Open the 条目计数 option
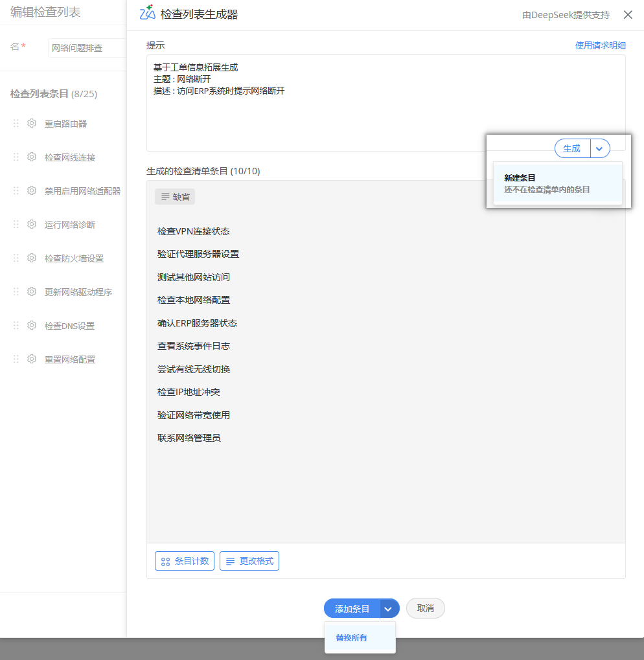Image resolution: width=644 pixels, height=660 pixels. coord(185,561)
